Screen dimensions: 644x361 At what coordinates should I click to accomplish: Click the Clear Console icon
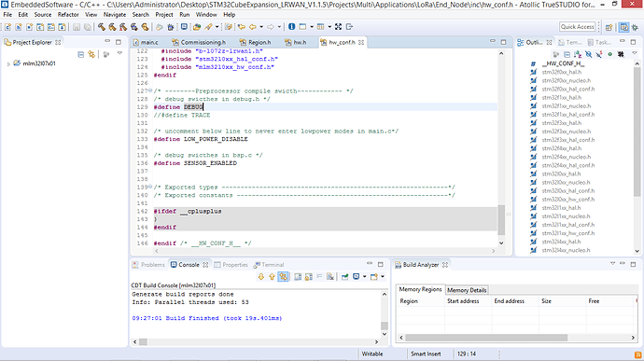[x=330, y=277]
